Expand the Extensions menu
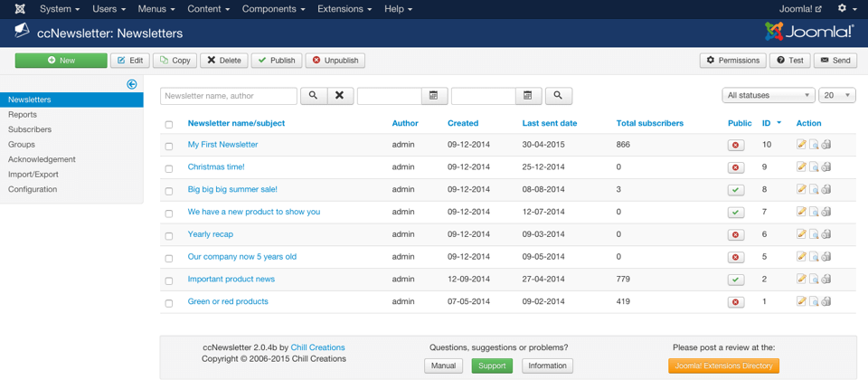Image resolution: width=868 pixels, height=380 pixels. [344, 9]
